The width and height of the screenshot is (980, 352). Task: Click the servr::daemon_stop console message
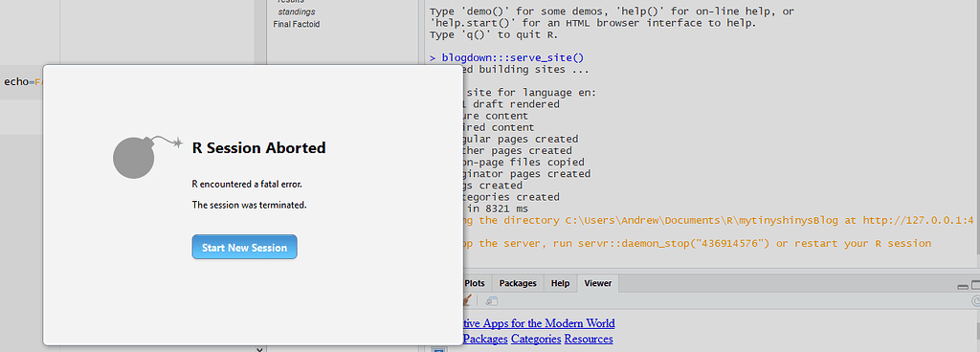pos(697,243)
